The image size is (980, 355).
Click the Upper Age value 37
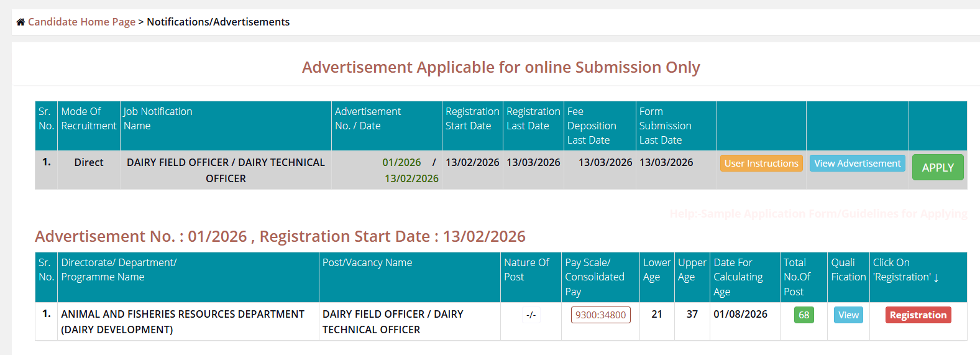pyautogui.click(x=692, y=315)
